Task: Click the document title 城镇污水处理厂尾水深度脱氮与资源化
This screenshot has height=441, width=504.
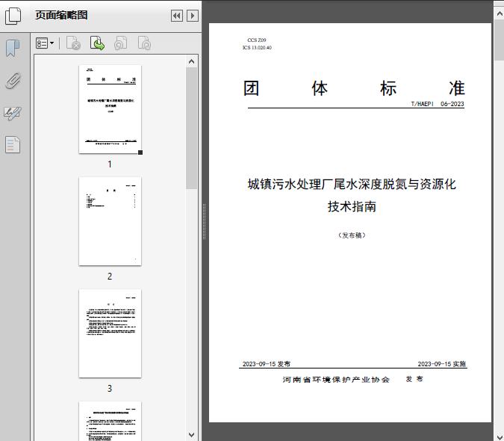Action: point(352,185)
